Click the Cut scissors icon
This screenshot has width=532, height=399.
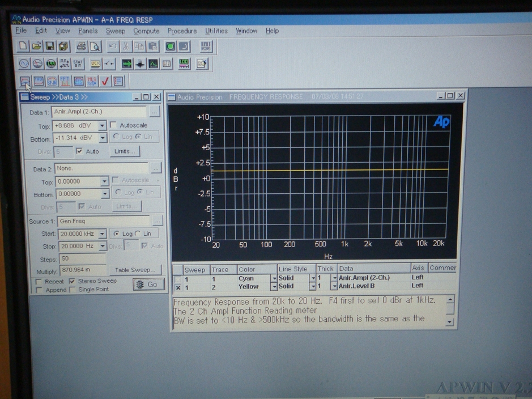(126, 46)
